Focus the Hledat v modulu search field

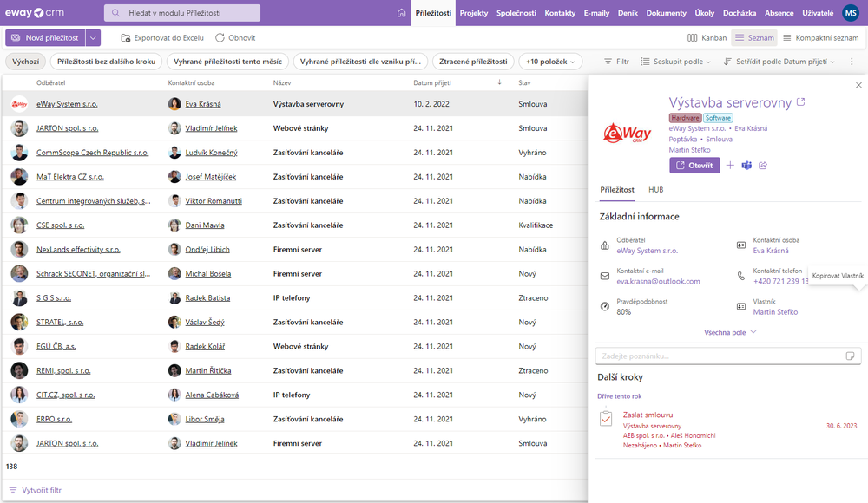click(182, 13)
